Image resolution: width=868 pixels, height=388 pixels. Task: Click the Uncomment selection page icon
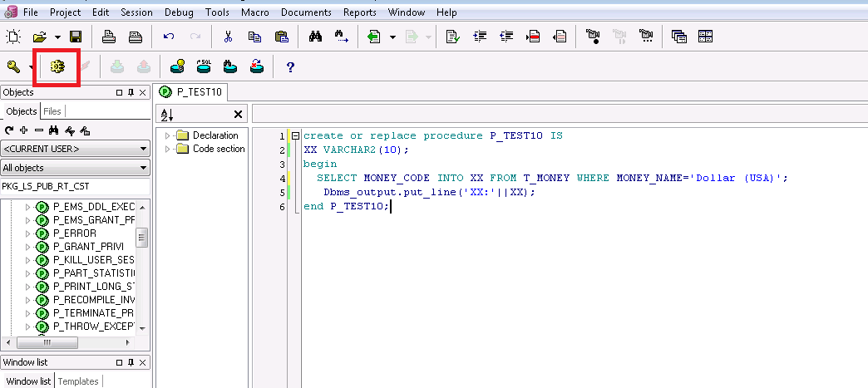pos(560,37)
